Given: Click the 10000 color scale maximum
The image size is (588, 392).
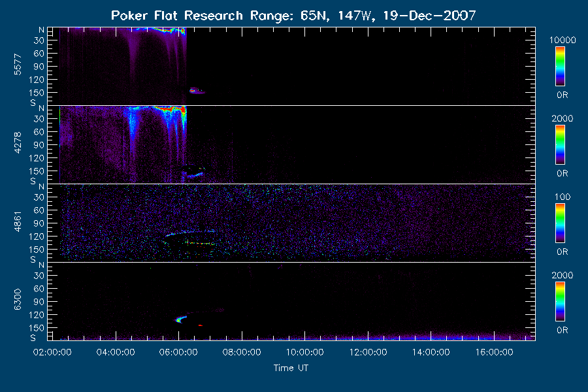Looking at the screenshot, I should pyautogui.click(x=563, y=40).
